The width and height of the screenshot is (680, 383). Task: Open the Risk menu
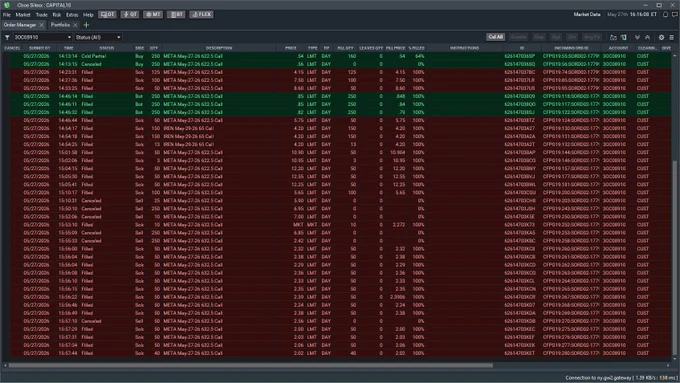coord(57,15)
